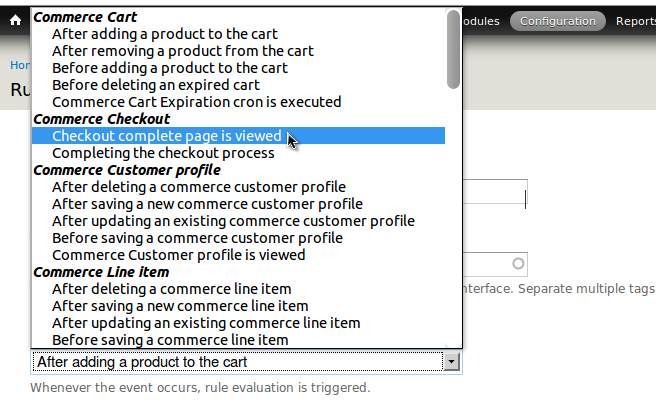The width and height of the screenshot is (656, 419).
Task: Select 'After deleting a commerce customer profile'
Action: pos(199,187)
